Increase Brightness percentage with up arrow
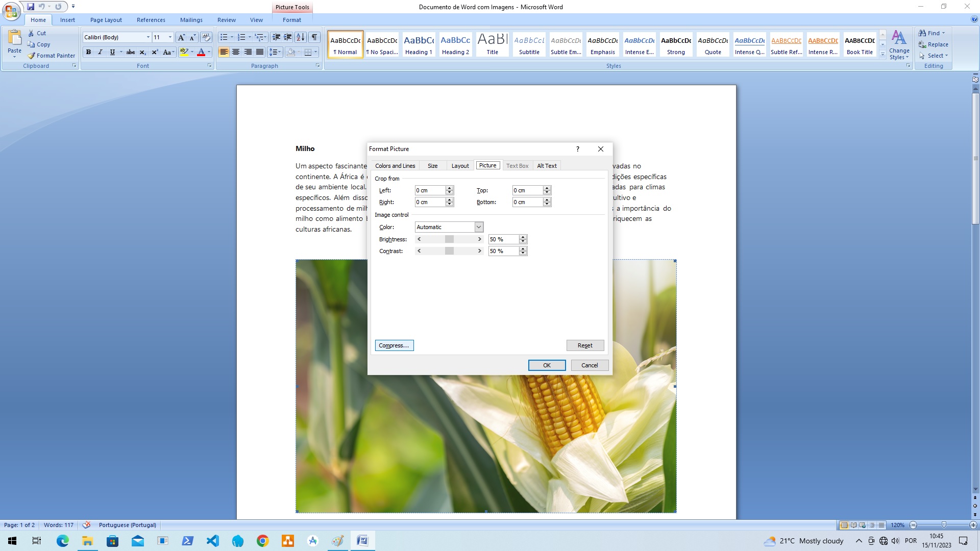 coord(523,237)
